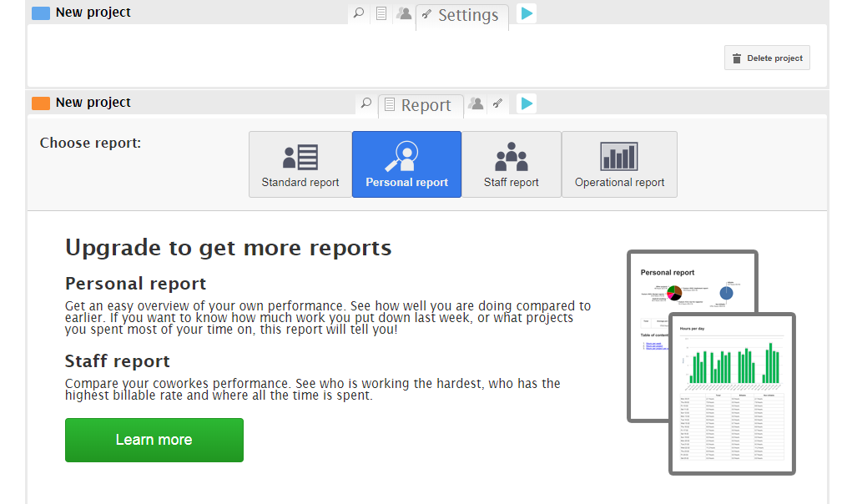Screen dimensions: 852x504
Task: Open wrench settings icon in second project row
Action: [x=498, y=103]
